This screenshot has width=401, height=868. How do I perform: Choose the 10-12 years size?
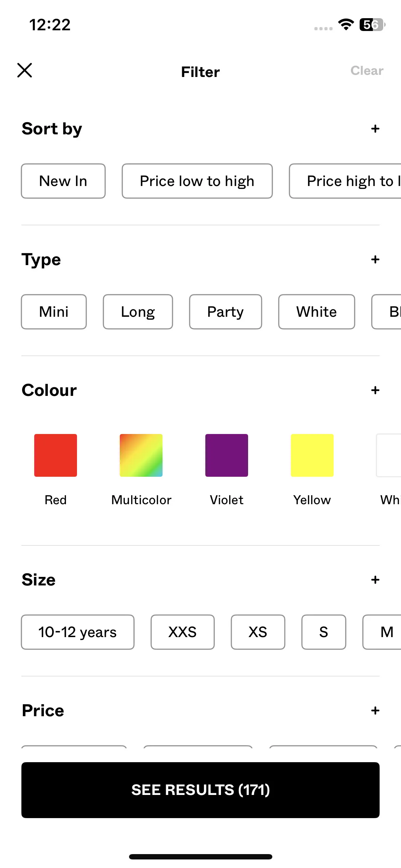(78, 632)
